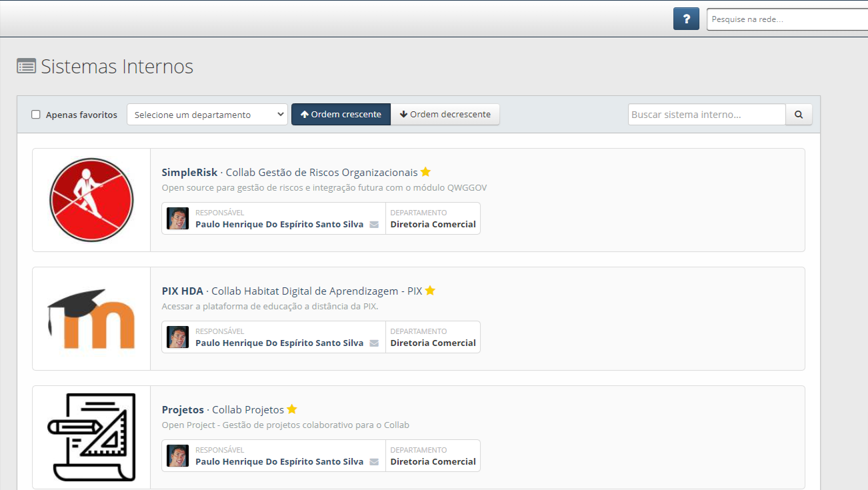
Task: Open the SimpleRisk system link
Action: pyautogui.click(x=189, y=172)
